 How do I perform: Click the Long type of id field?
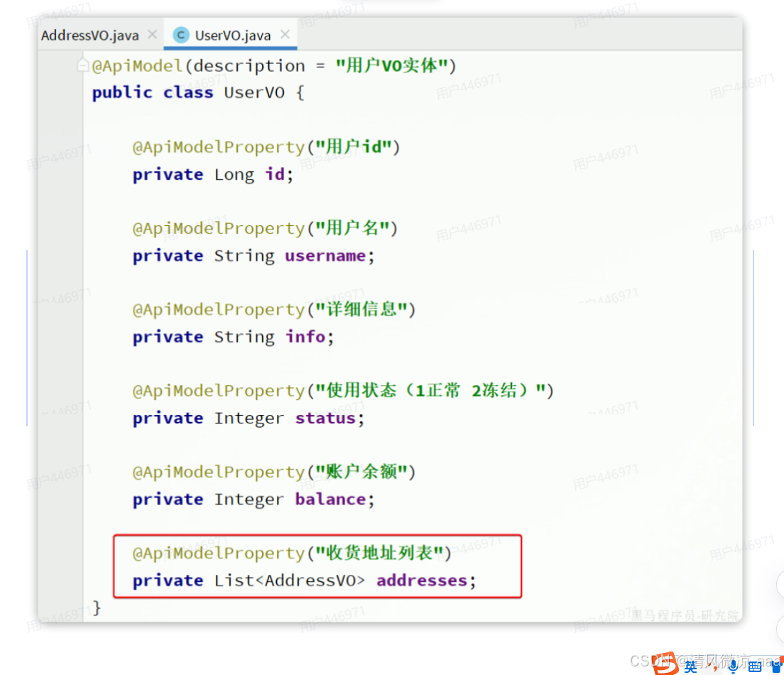pyautogui.click(x=234, y=174)
